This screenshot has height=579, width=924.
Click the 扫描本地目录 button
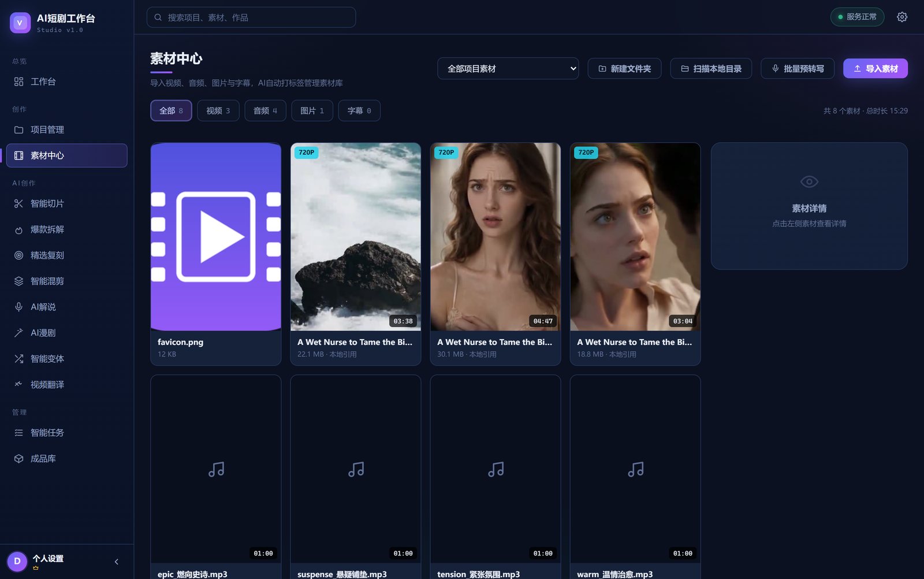pyautogui.click(x=711, y=69)
